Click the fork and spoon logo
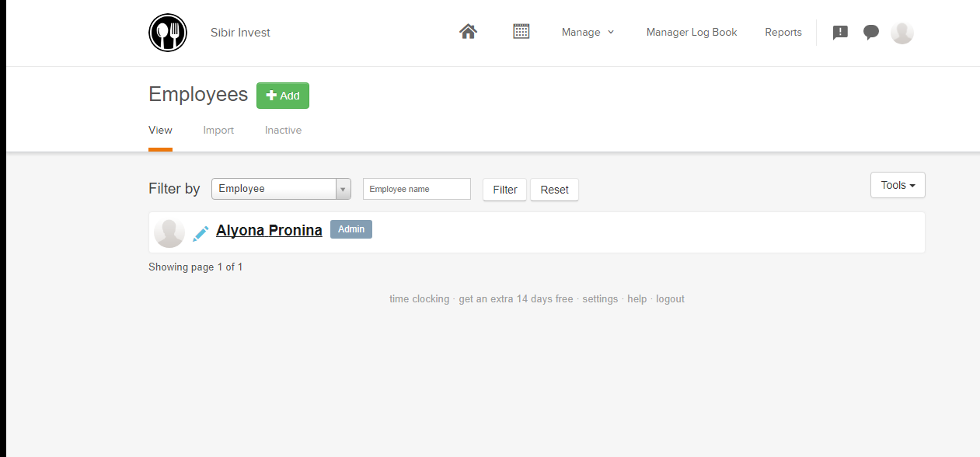Viewport: 980px width, 457px height. pyautogui.click(x=168, y=33)
